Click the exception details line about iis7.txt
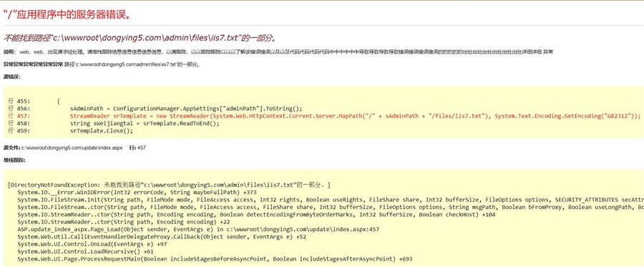The image size is (644, 267). pos(102,64)
